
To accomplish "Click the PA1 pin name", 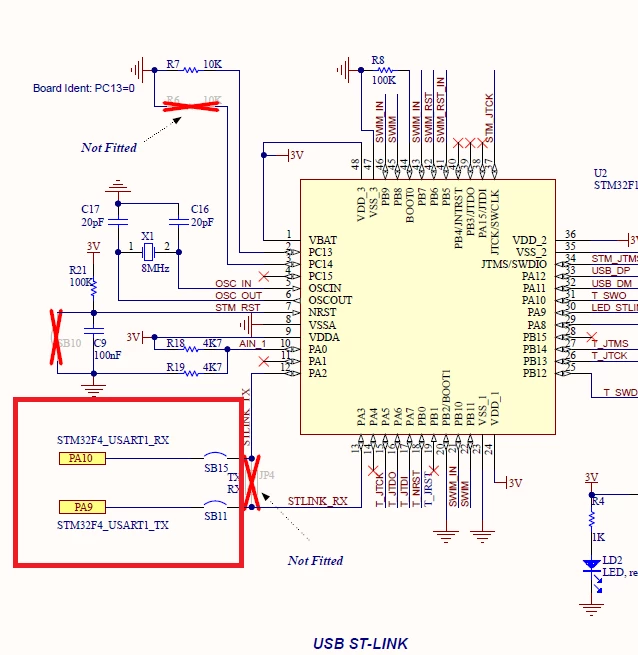I will point(318,361).
